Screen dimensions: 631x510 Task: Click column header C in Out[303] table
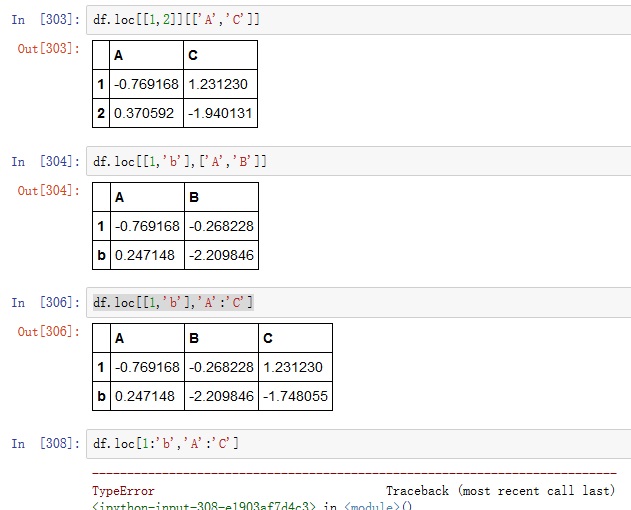click(193, 55)
